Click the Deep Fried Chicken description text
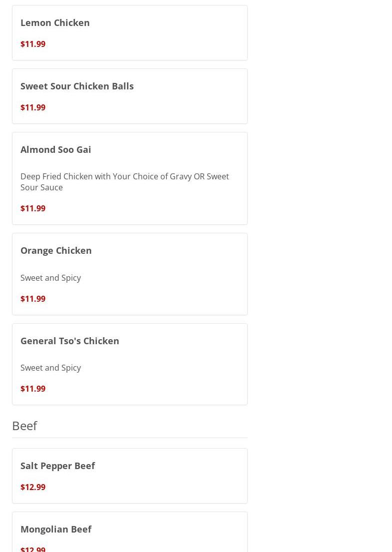 click(x=124, y=182)
